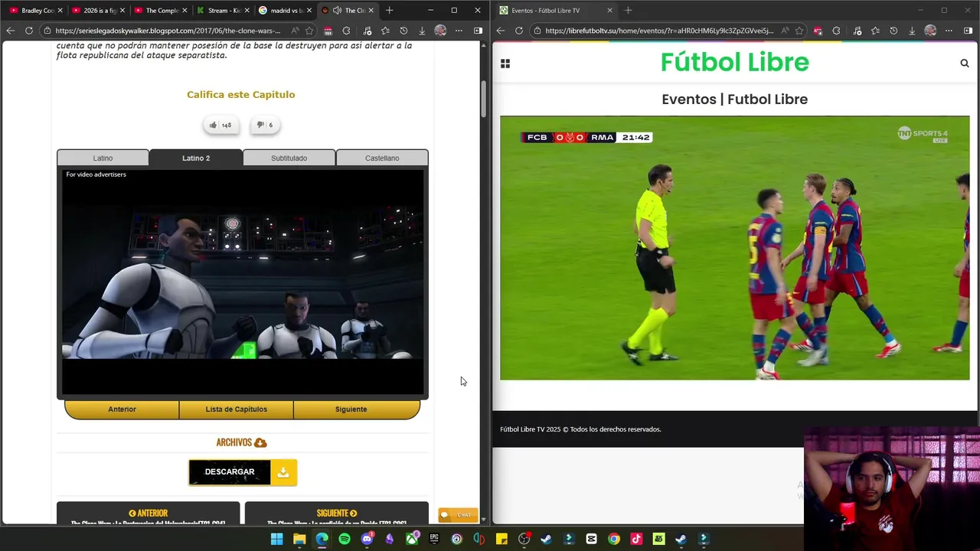This screenshot has height=551, width=980.
Task: Go to Siguiente episode button
Action: (351, 409)
